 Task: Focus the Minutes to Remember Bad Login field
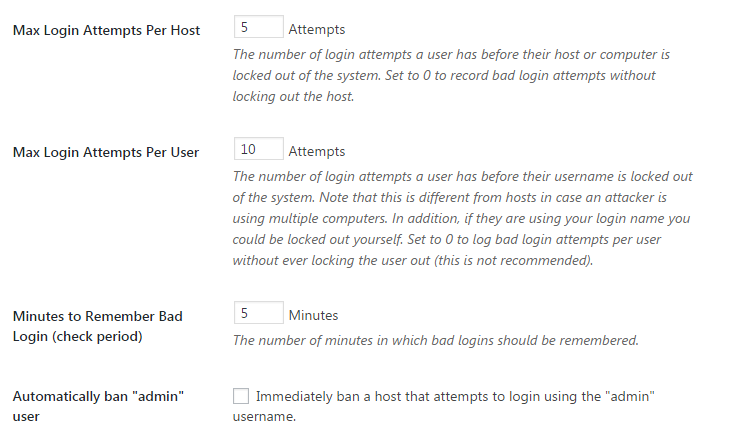tap(258, 314)
